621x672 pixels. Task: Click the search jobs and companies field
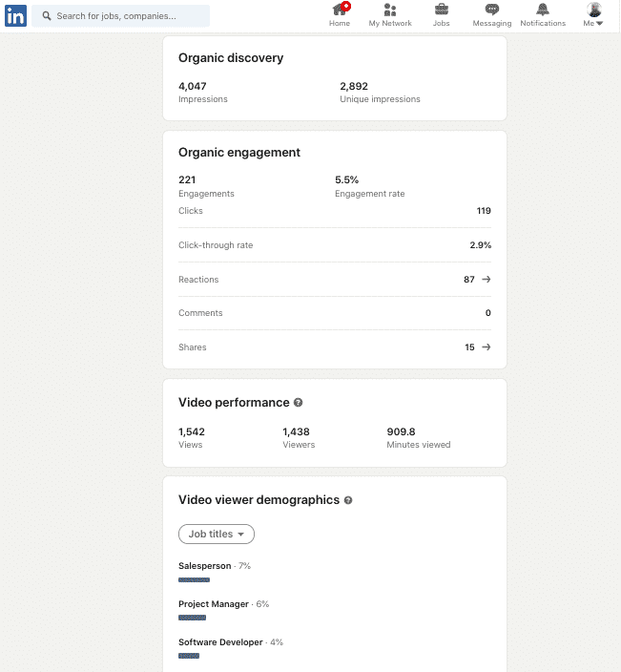tap(129, 16)
